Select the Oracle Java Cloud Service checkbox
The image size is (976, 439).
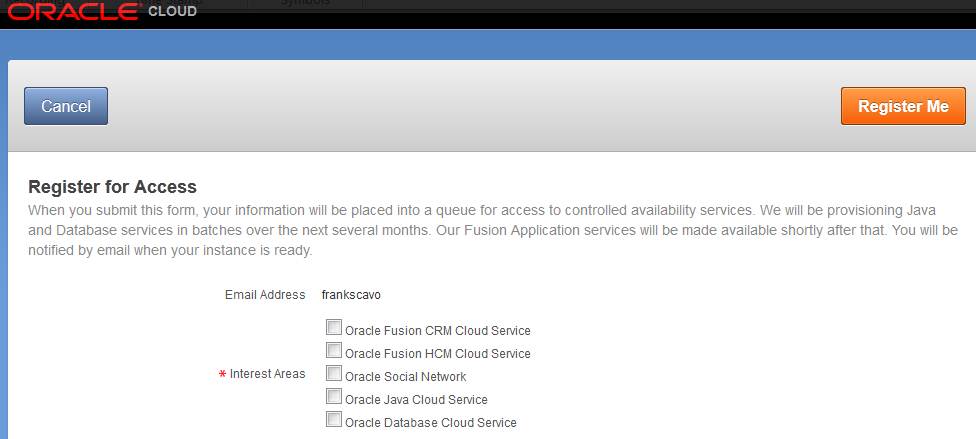click(334, 396)
